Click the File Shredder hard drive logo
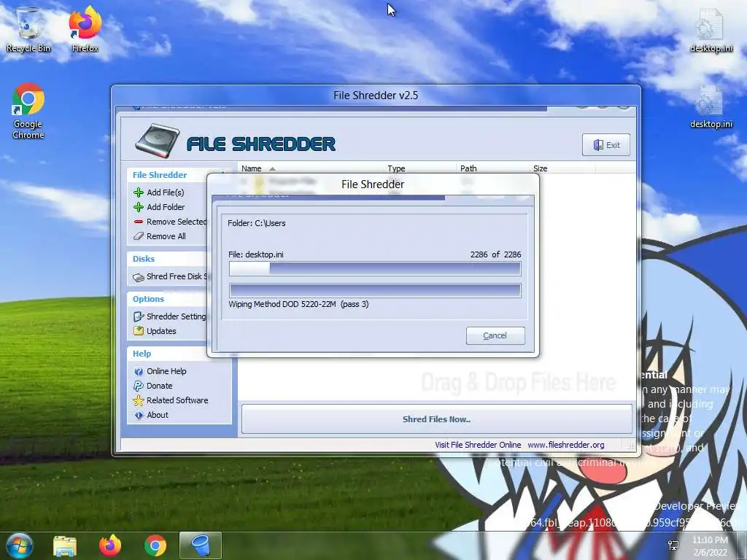Viewport: 747px width, 560px height. tap(158, 141)
